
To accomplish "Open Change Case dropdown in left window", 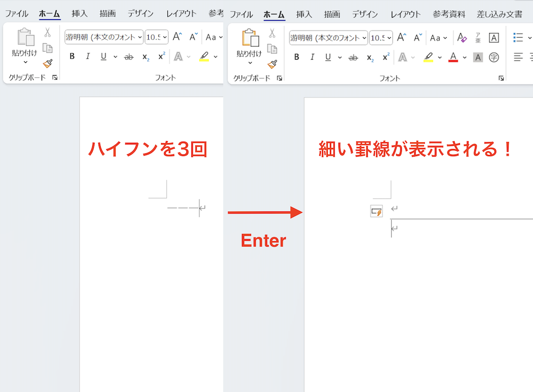I will tap(214, 37).
